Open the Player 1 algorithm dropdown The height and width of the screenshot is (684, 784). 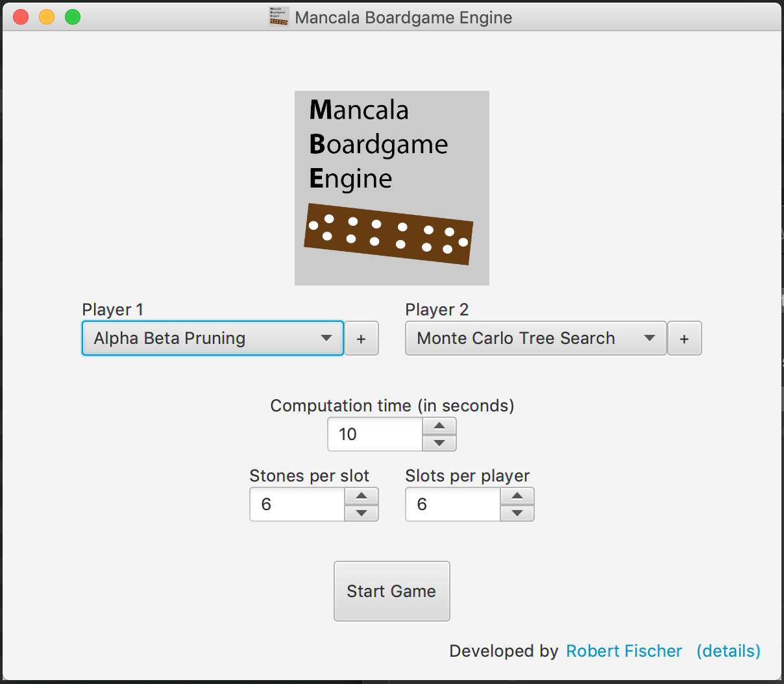coord(212,338)
